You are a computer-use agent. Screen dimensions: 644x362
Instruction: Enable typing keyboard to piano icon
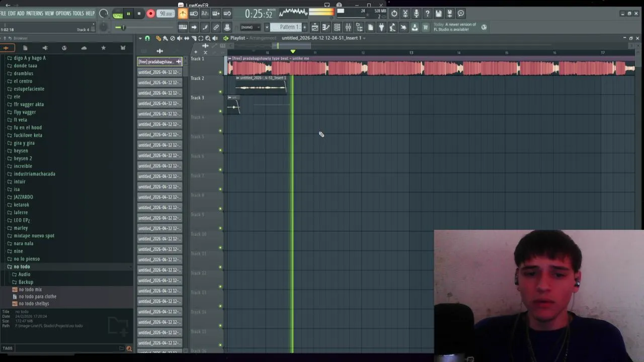(x=183, y=27)
